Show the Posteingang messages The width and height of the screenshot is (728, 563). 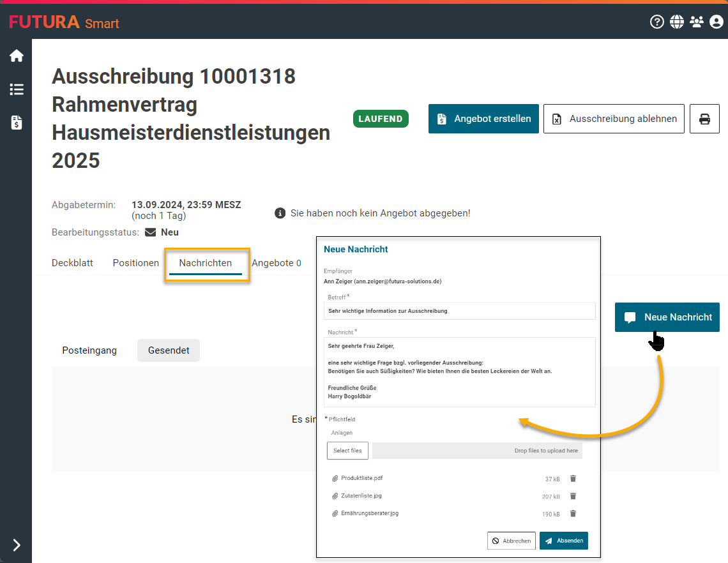pyautogui.click(x=89, y=350)
